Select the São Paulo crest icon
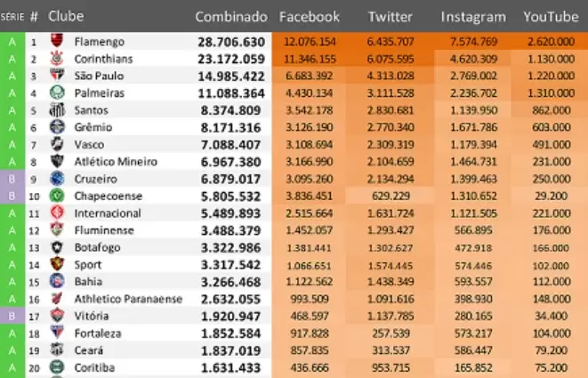The image size is (588, 378). pos(56,76)
